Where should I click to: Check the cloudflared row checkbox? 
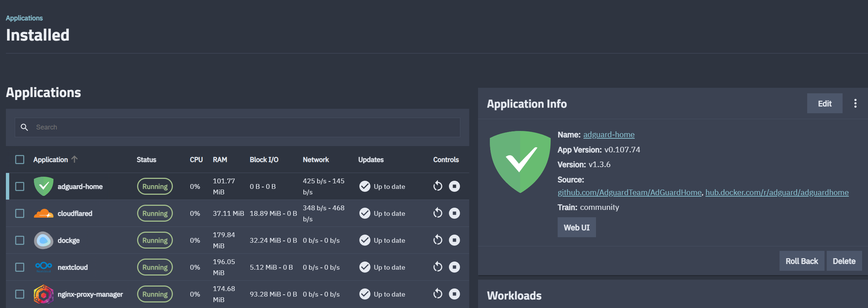20,213
